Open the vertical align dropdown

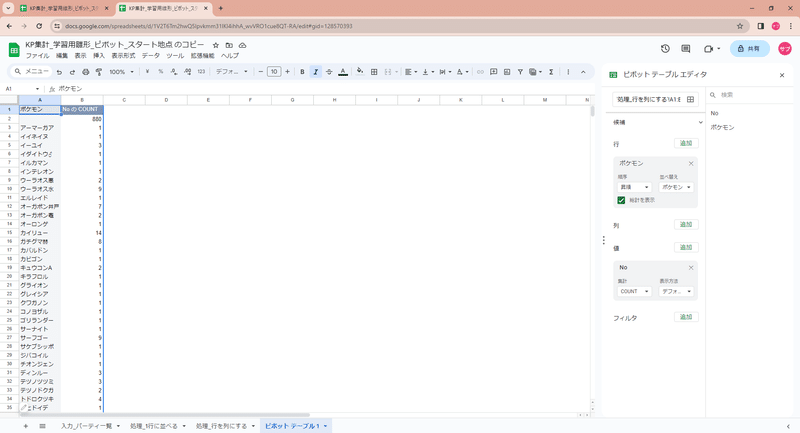click(x=428, y=72)
